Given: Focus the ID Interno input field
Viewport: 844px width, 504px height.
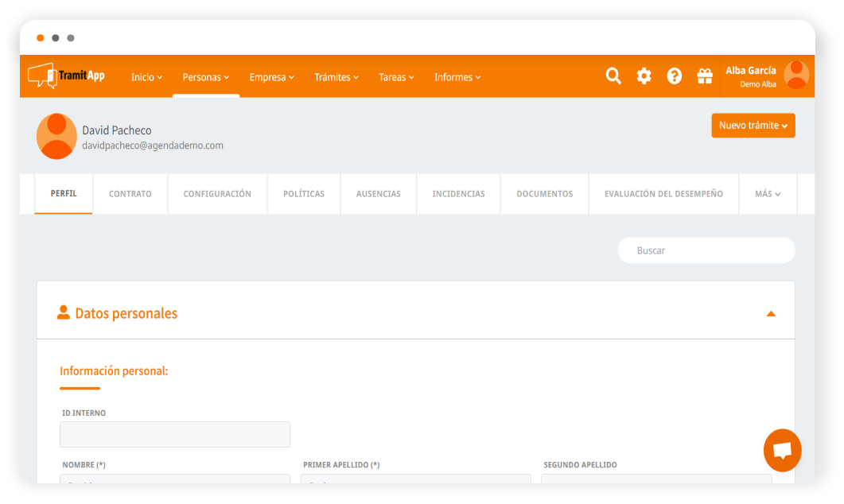Looking at the screenshot, I should click(174, 435).
